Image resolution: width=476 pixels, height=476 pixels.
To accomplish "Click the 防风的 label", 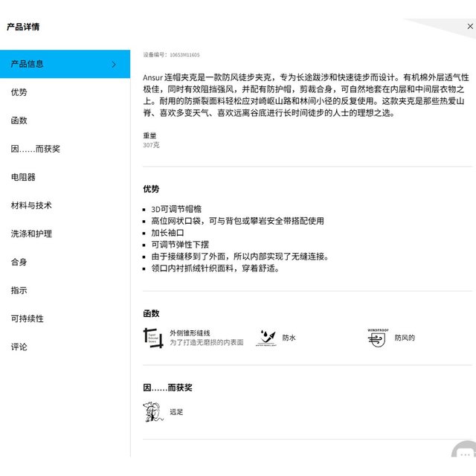I will [405, 338].
